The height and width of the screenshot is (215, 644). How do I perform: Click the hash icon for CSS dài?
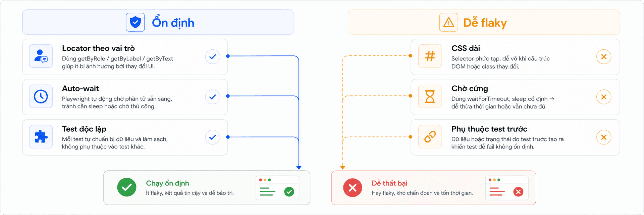pos(430,56)
